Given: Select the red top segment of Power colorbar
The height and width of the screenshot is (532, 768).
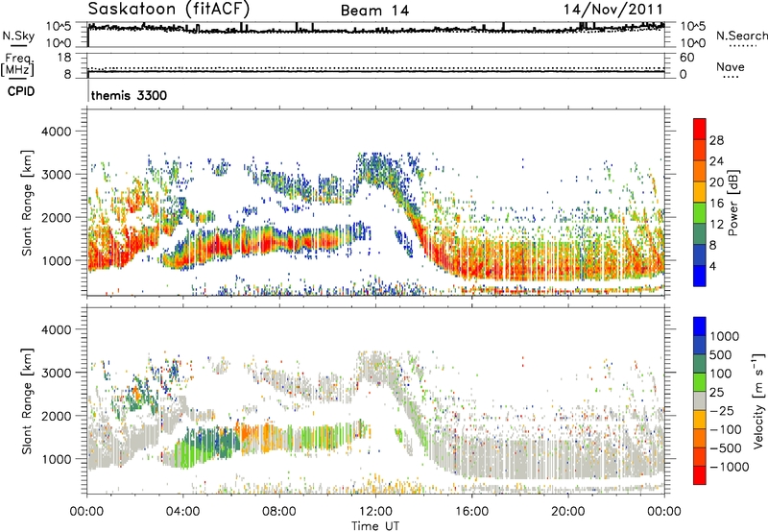Looking at the screenshot, I should (x=700, y=129).
